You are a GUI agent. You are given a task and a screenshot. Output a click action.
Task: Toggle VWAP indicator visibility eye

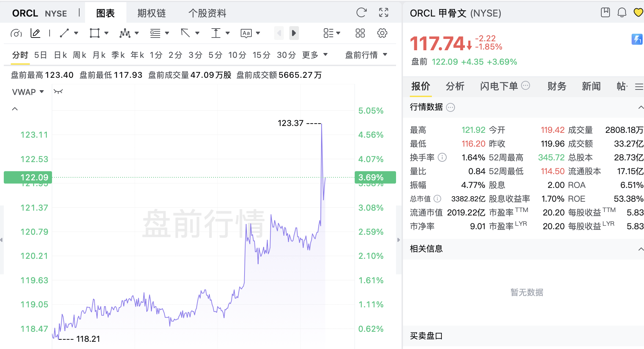click(x=58, y=92)
